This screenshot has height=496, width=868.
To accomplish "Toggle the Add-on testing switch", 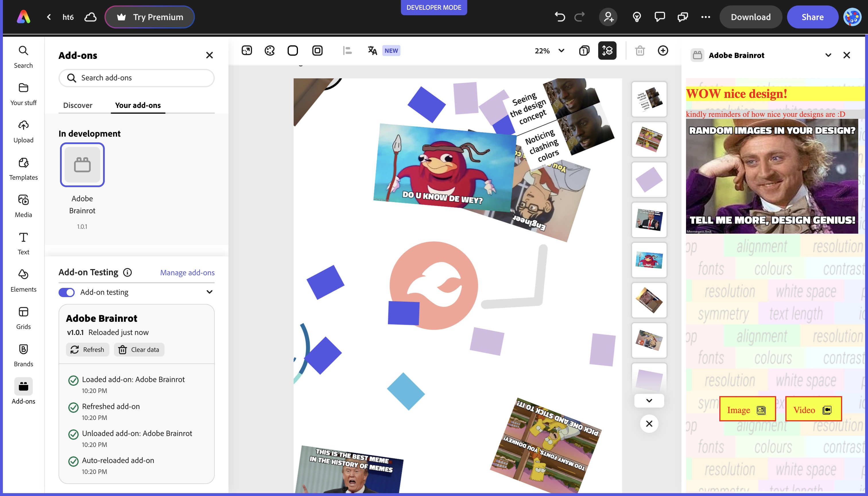I will tap(66, 292).
